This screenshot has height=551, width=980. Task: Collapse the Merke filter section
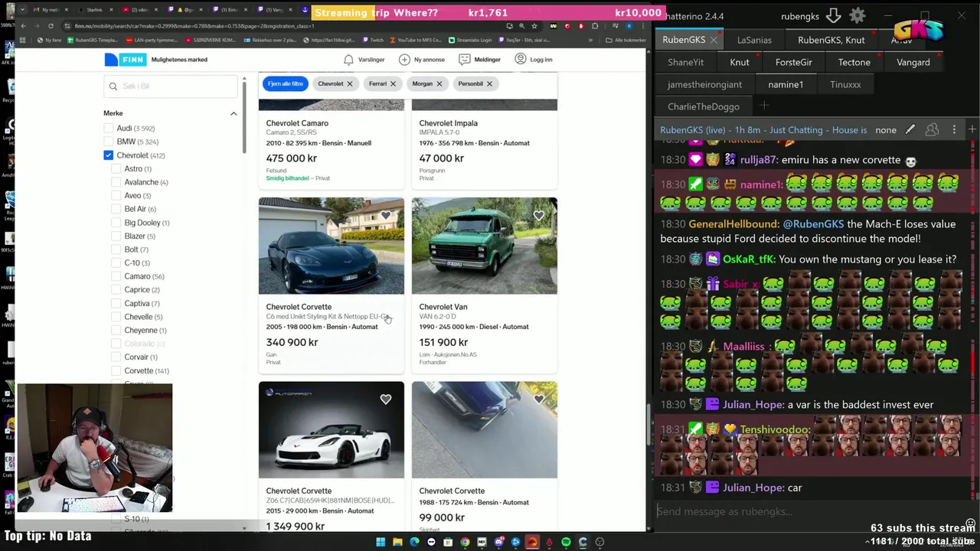coord(234,113)
